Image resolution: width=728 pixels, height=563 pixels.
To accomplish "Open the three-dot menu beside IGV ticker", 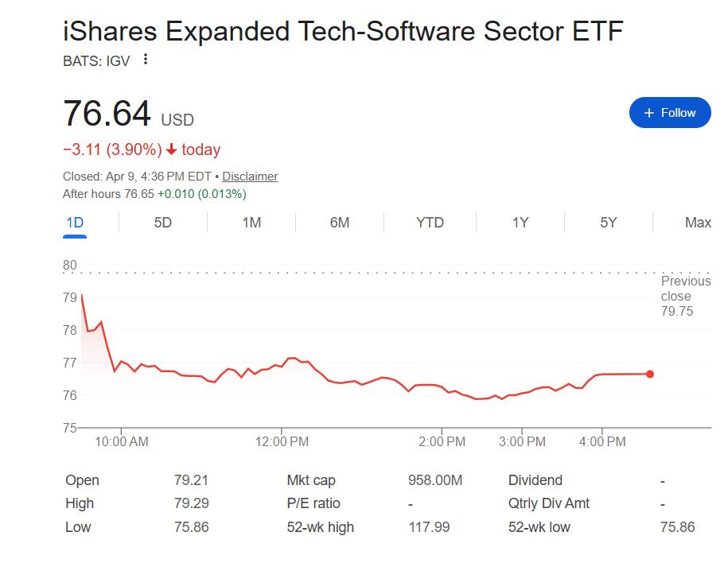I will pos(145,60).
